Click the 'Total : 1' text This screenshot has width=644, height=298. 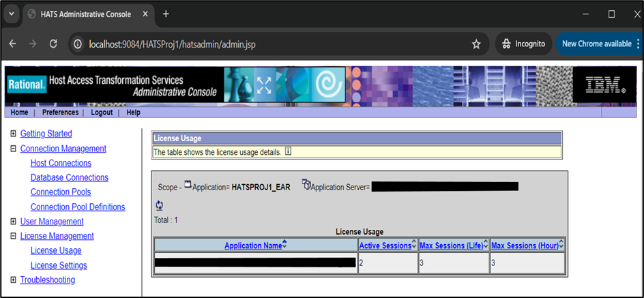[x=166, y=220]
